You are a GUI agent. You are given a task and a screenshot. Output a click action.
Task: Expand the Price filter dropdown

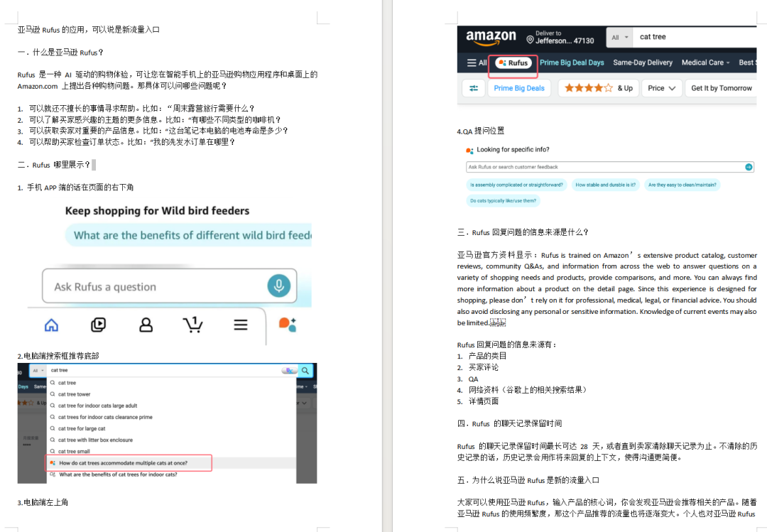(660, 87)
